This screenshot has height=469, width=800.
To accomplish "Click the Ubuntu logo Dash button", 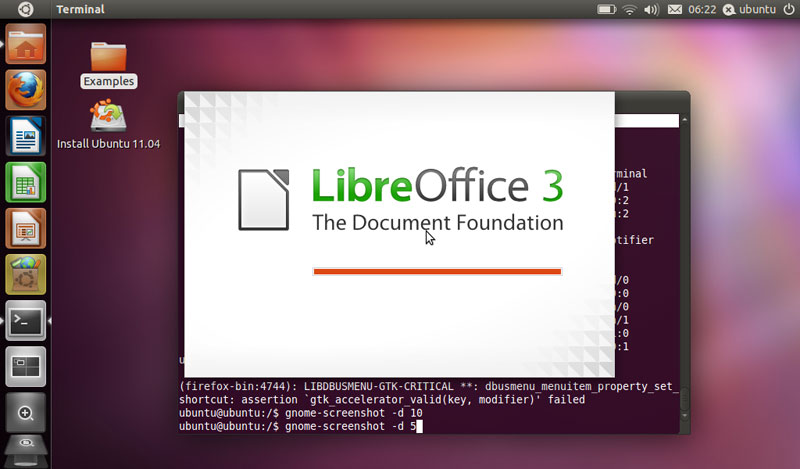I will tap(25, 9).
